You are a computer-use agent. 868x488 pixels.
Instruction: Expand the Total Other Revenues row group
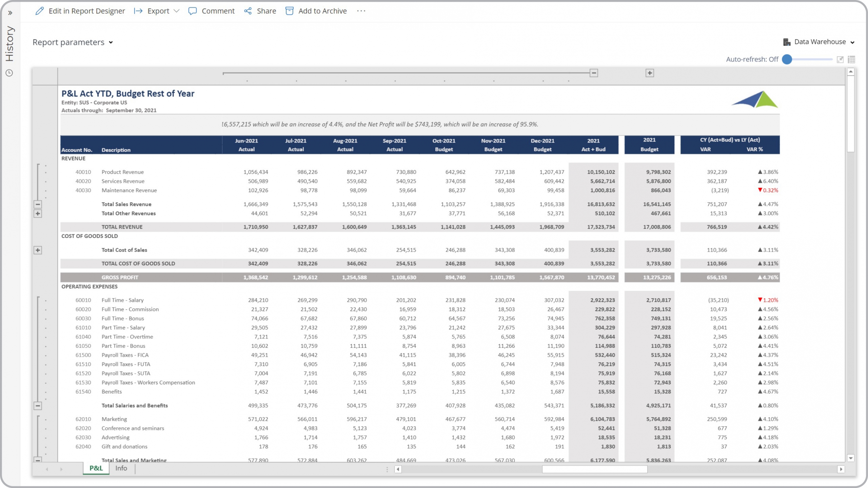pyautogui.click(x=38, y=213)
